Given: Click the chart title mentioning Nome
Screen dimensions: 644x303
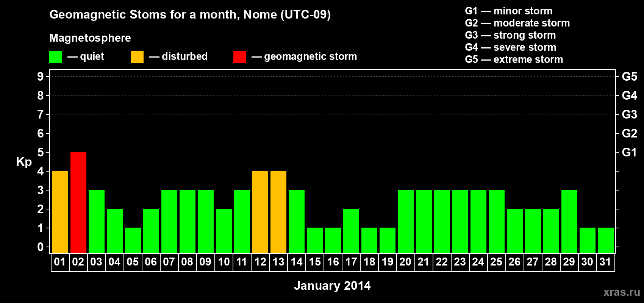Looking at the screenshot, I should coord(190,15).
